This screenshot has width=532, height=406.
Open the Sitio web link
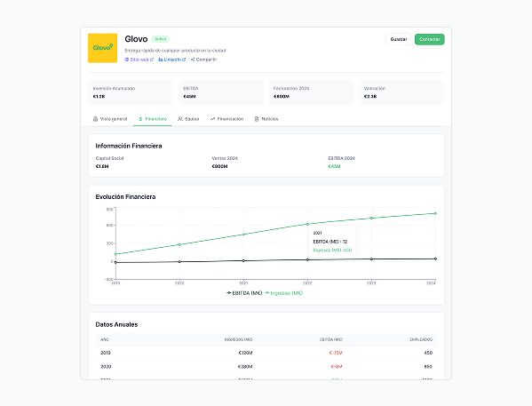click(x=139, y=60)
